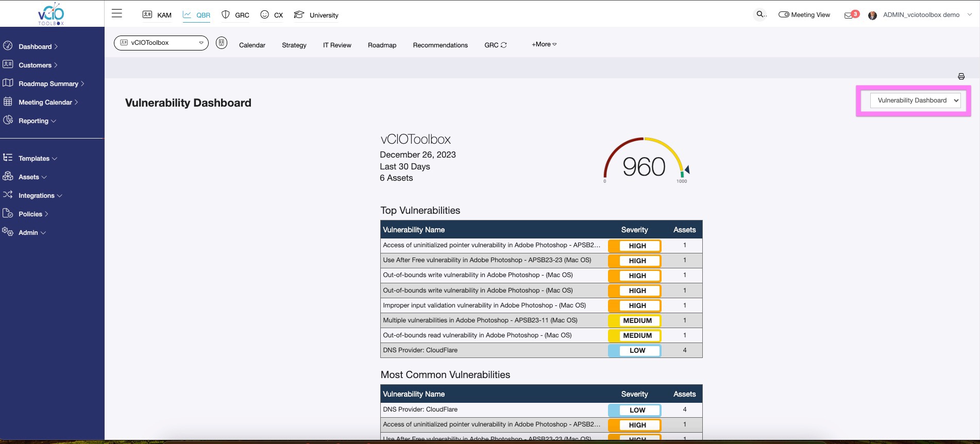
Task: Click the Customers sidebar card icon
Action: pos(8,64)
